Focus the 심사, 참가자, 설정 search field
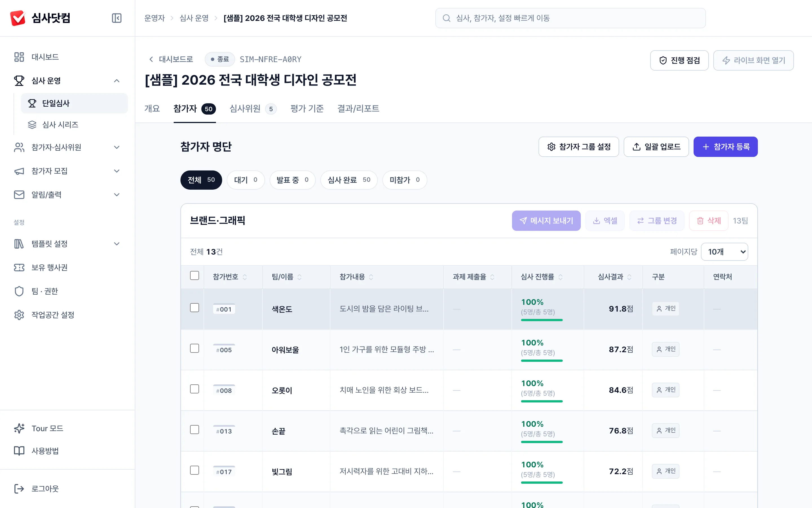812x508 pixels. coord(570,18)
